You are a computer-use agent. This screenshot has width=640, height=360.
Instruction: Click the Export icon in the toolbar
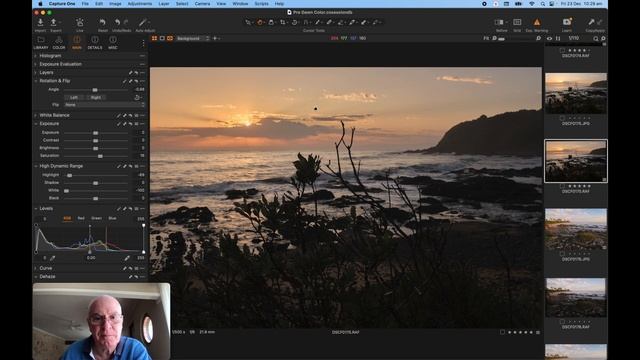(x=53, y=22)
